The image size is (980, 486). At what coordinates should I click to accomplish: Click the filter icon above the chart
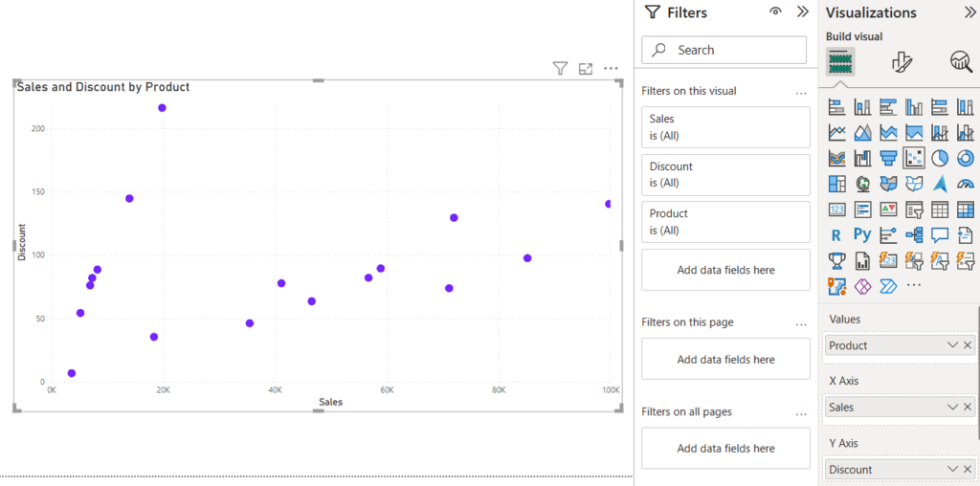tap(560, 68)
